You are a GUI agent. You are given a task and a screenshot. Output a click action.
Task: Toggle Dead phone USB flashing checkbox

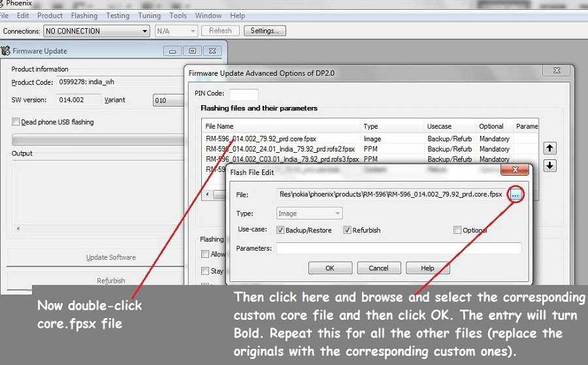tap(16, 121)
